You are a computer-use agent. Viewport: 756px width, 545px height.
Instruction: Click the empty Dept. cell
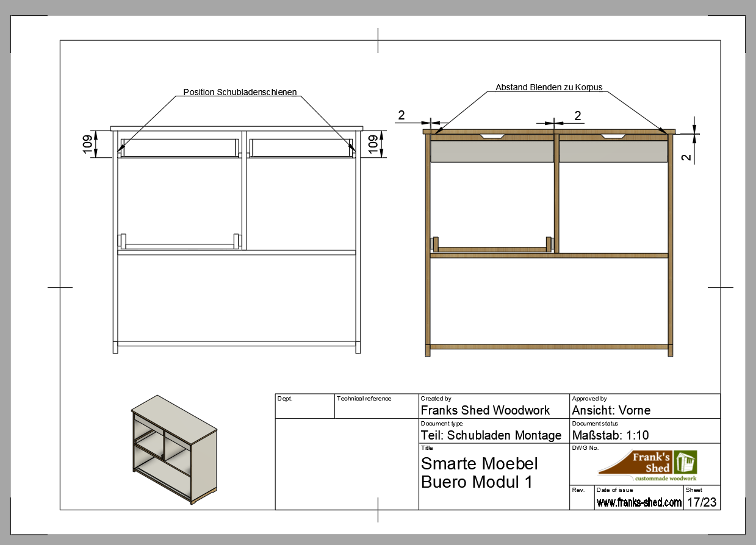click(304, 410)
